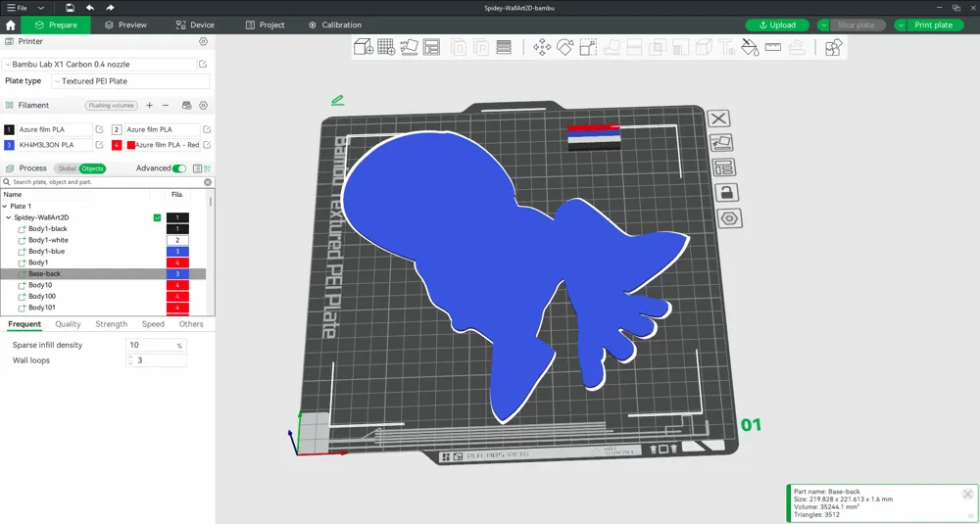
Task: Switch to the Device tab
Action: coord(195,25)
